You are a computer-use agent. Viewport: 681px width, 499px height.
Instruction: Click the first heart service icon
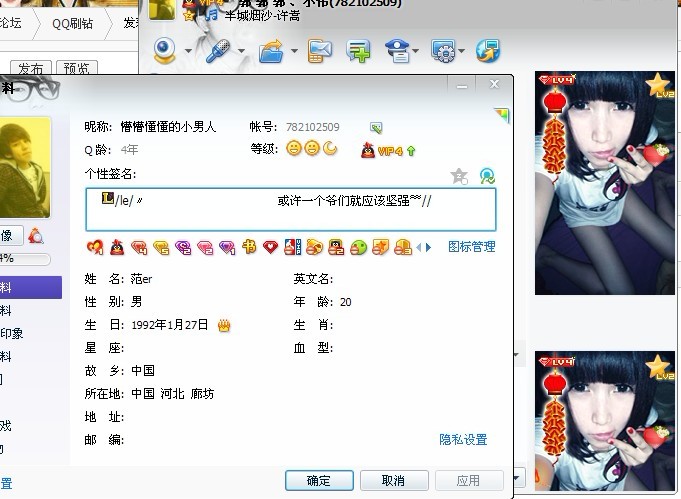95,248
